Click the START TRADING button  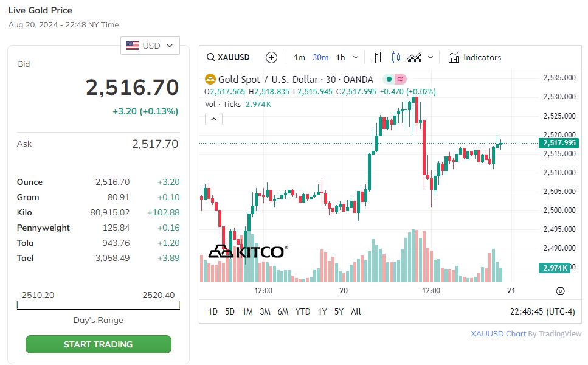click(x=99, y=344)
